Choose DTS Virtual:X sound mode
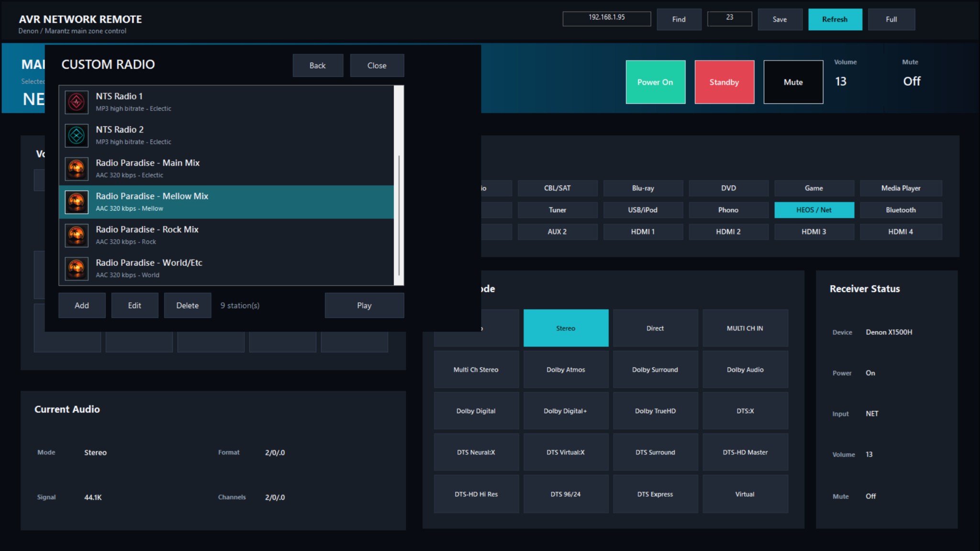The width and height of the screenshot is (980, 551). (x=566, y=452)
